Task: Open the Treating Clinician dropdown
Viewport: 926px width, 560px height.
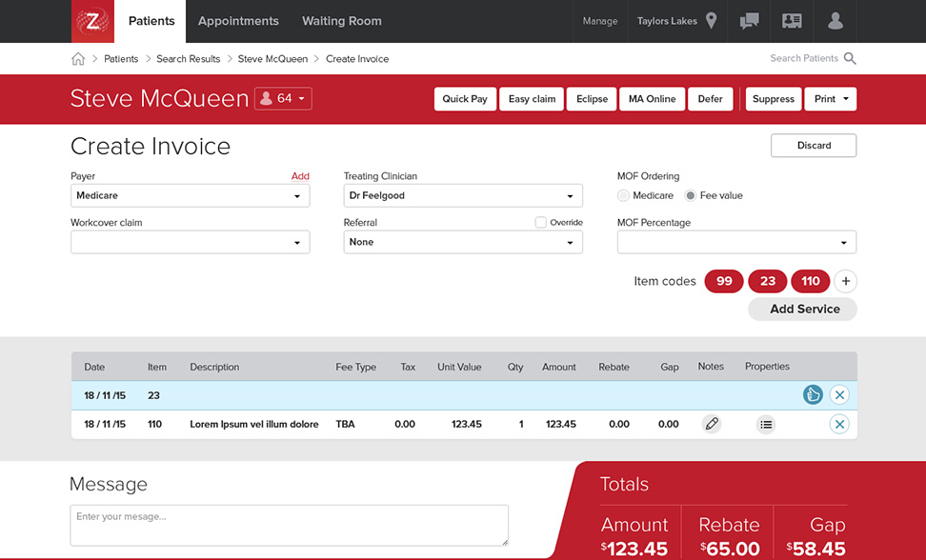Action: [463, 196]
